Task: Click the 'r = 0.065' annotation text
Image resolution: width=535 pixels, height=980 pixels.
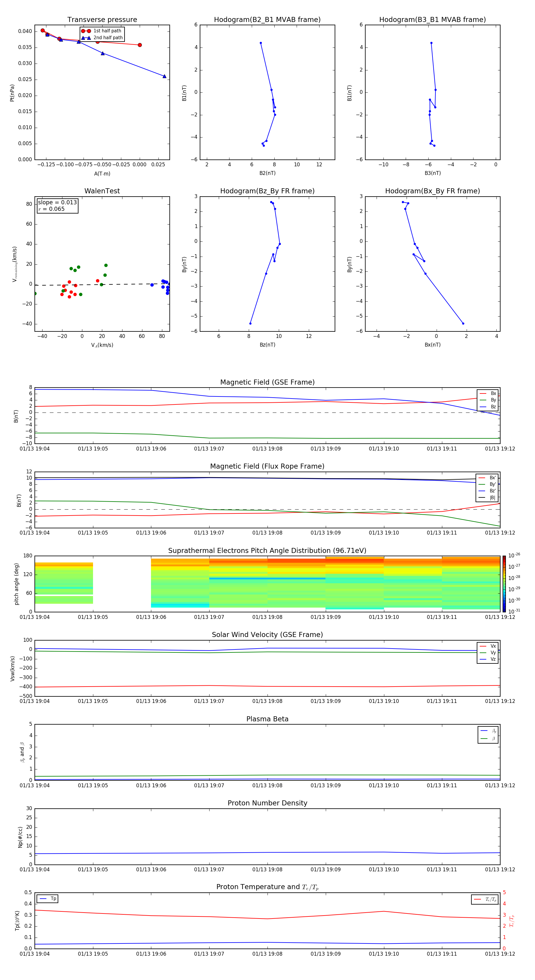Action: click(51, 209)
